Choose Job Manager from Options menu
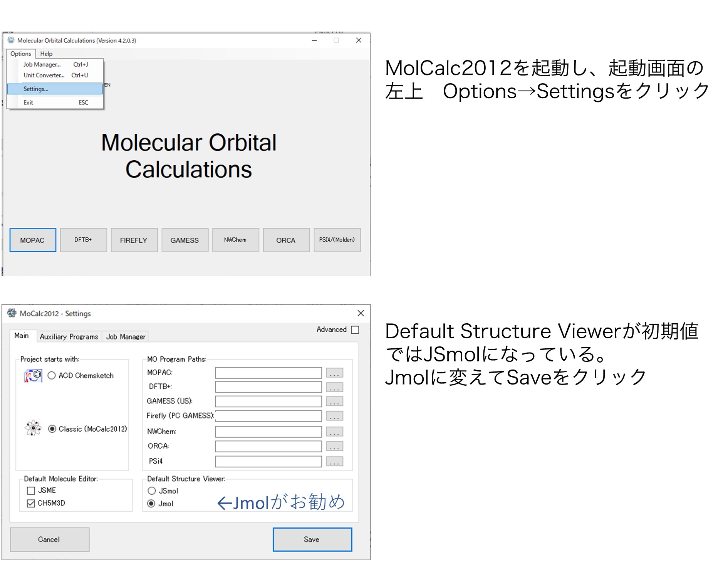Screen dimensions: 728x578 (55, 64)
